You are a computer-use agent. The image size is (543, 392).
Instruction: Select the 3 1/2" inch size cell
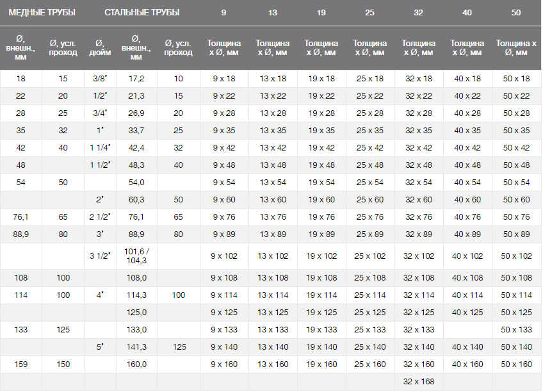coord(99,256)
